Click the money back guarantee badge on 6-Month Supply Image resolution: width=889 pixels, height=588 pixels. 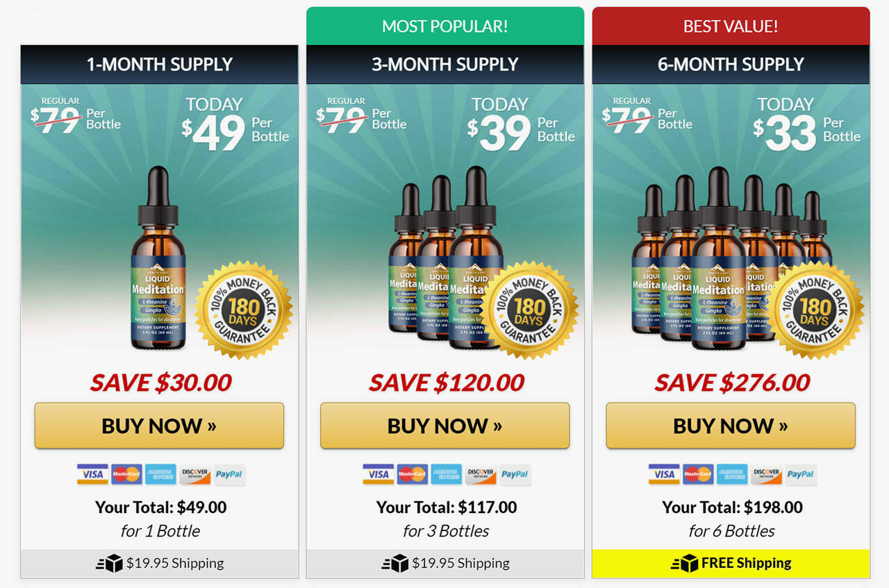click(815, 310)
